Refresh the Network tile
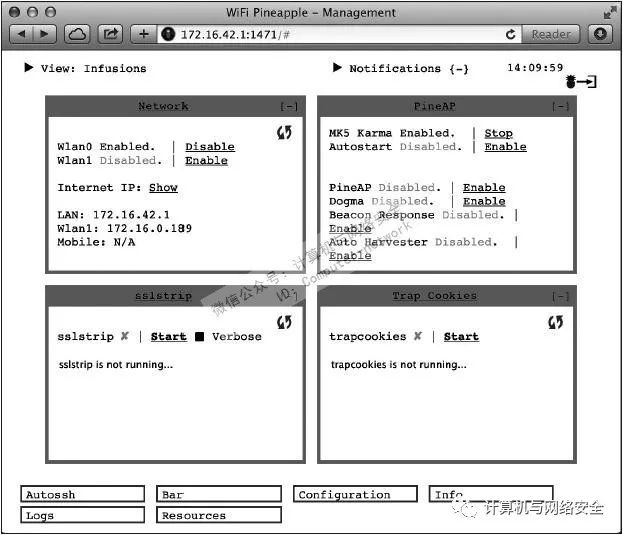The width and height of the screenshot is (623, 535). tap(284, 132)
